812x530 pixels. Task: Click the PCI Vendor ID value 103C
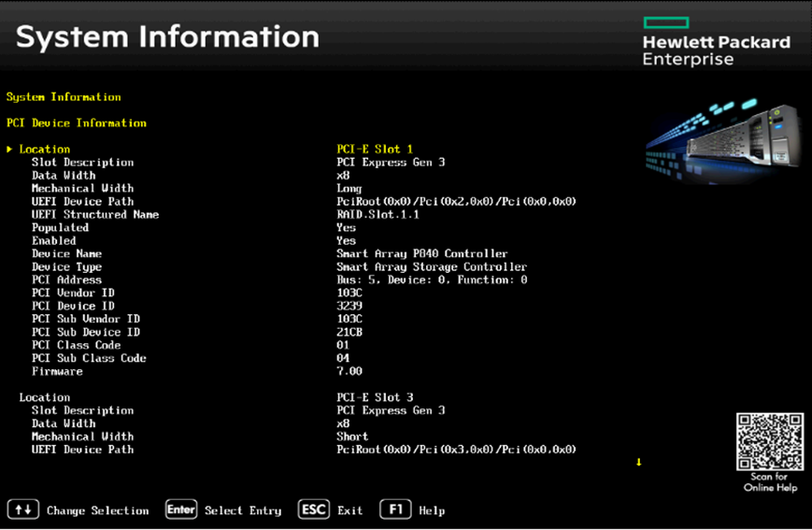349,293
